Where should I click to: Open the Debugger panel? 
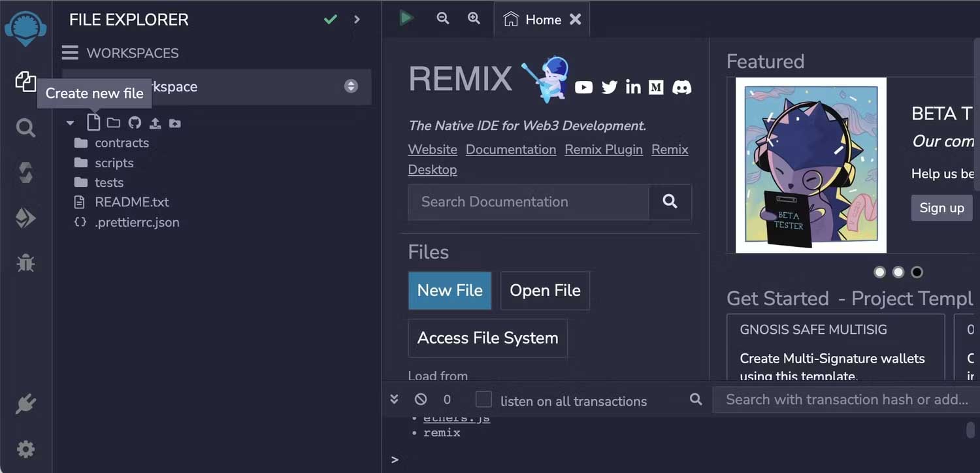tap(25, 263)
